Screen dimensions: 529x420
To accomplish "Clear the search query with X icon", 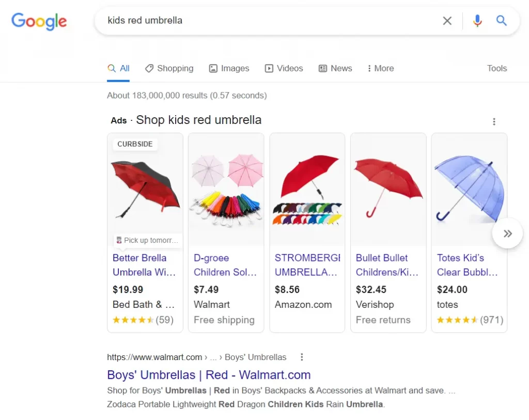I will [x=447, y=21].
